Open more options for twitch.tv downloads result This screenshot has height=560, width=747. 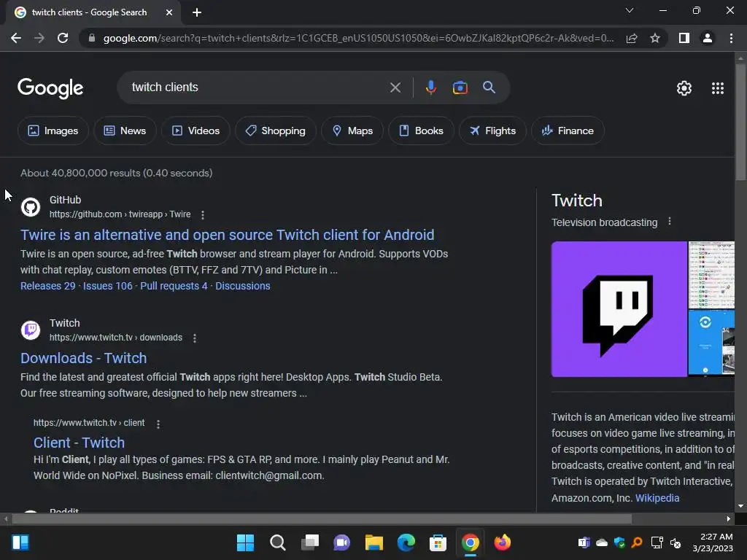point(194,338)
